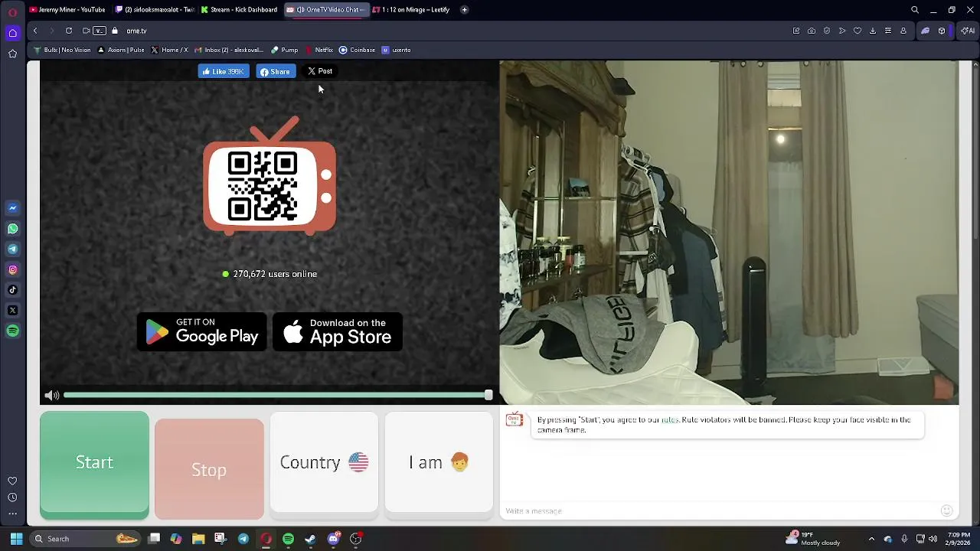Screen dimensions: 980x551
Task: Open Spotify from the Windows taskbar
Action: tap(288, 539)
